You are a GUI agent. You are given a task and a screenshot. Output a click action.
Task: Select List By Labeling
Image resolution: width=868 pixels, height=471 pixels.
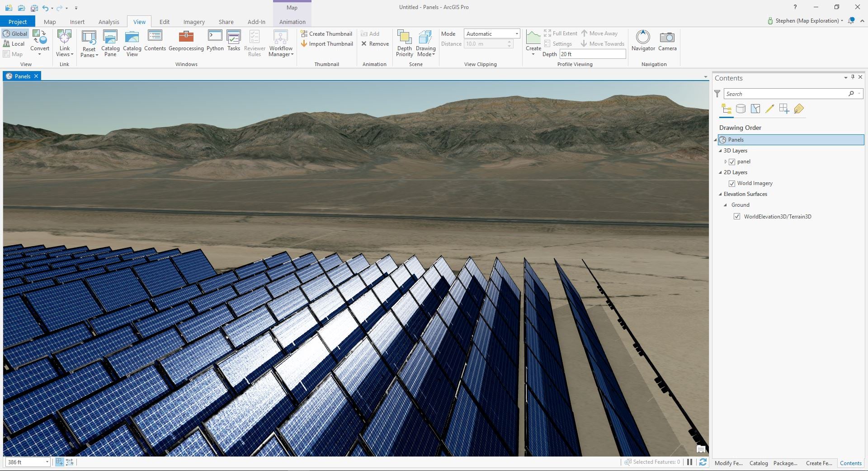click(x=799, y=109)
